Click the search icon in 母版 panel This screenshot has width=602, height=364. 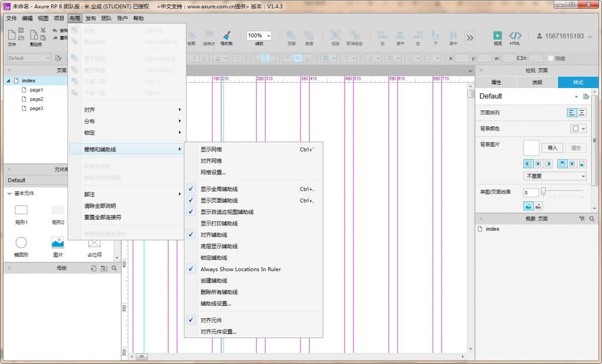click(114, 268)
